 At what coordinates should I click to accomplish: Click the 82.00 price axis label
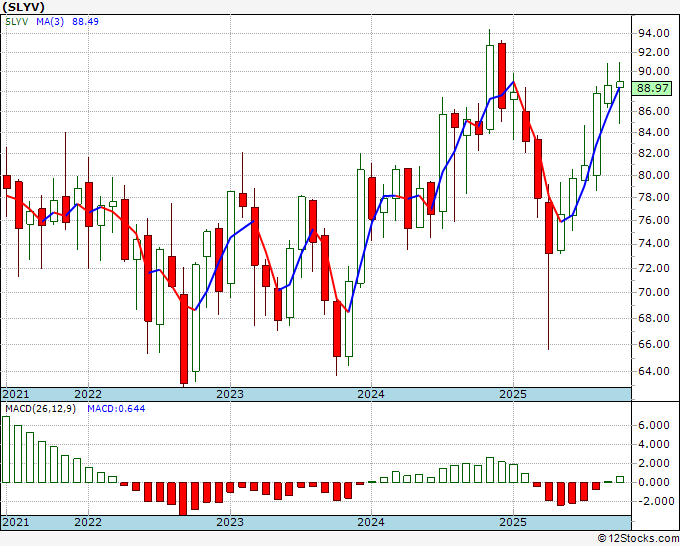point(653,153)
